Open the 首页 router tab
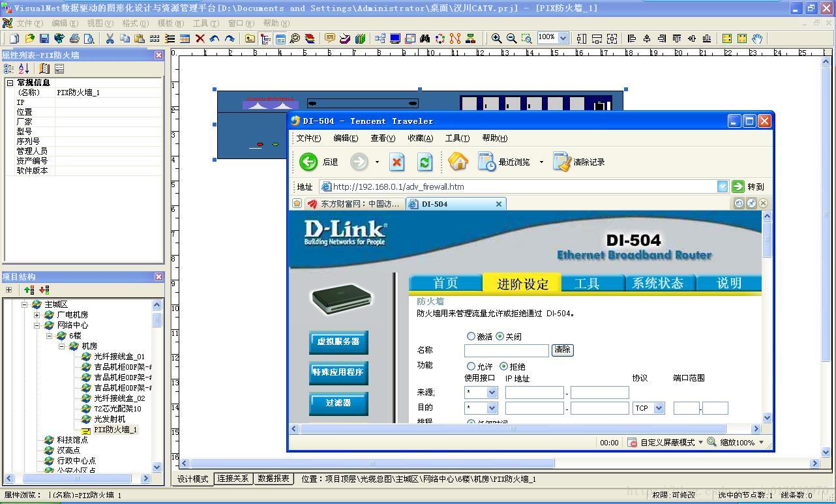836x504 pixels. (x=445, y=283)
